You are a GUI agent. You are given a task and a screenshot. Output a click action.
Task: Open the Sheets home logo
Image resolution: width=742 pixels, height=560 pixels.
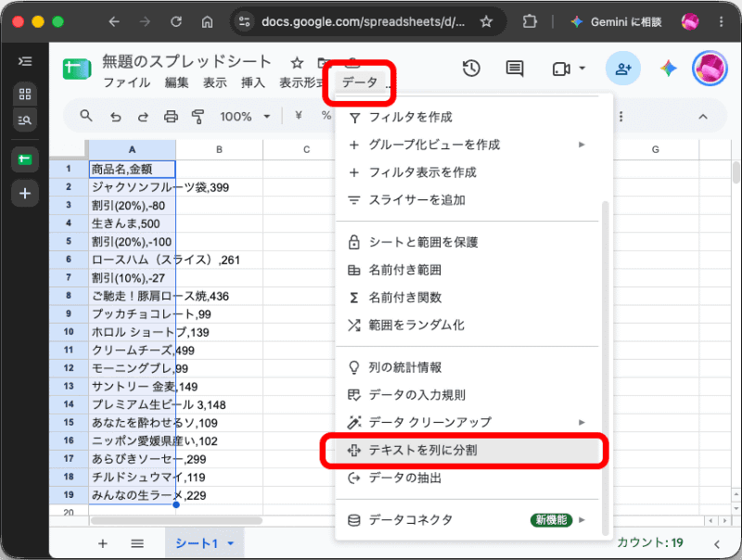coord(77,69)
